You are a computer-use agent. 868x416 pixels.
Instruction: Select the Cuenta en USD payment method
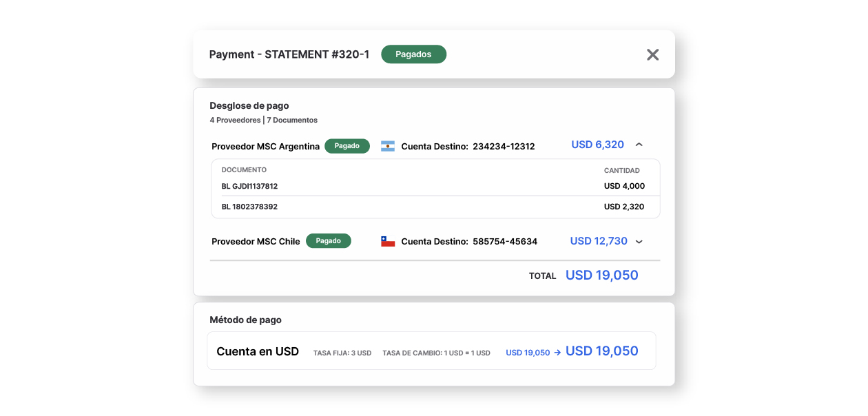pyautogui.click(x=258, y=351)
